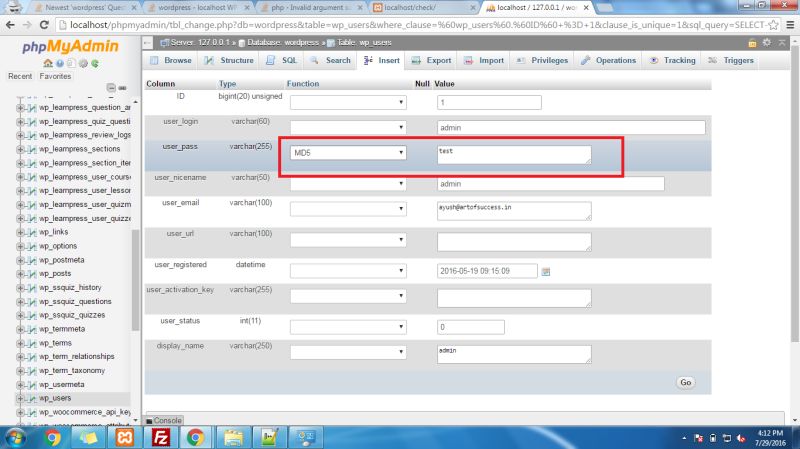Open calendar picker for user_registered
Viewport: 800px width, 449px height.
546,271
